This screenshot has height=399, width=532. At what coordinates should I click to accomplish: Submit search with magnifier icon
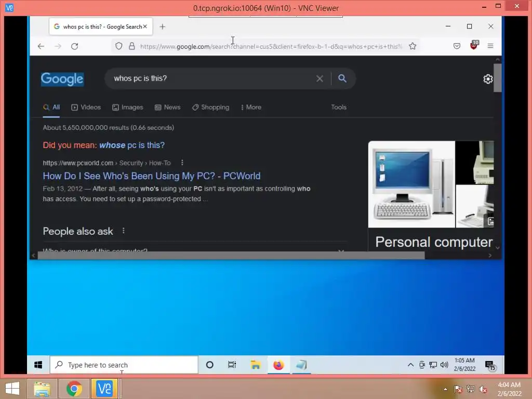[342, 78]
